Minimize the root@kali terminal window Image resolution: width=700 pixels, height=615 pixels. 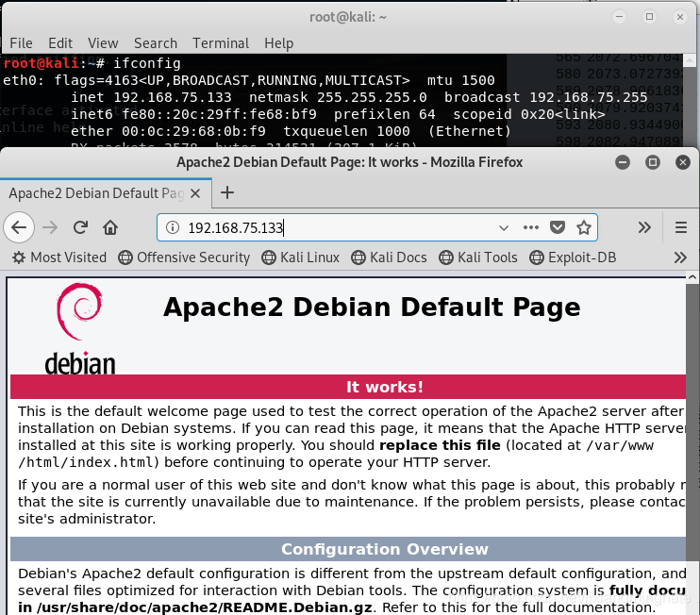[x=619, y=17]
